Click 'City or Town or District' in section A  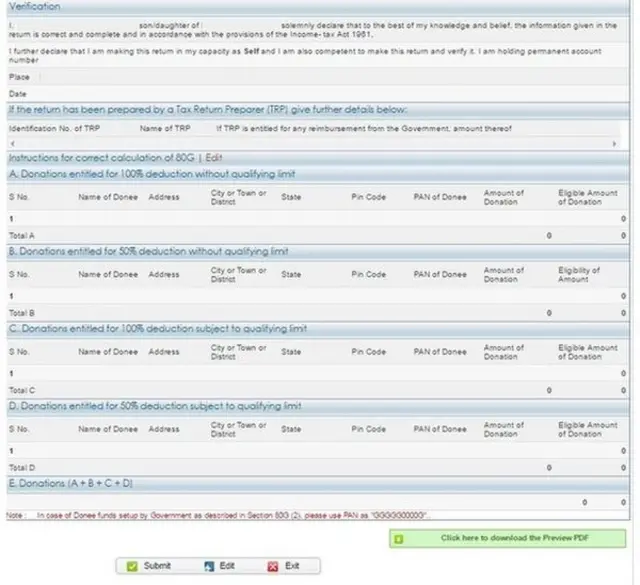click(238, 197)
